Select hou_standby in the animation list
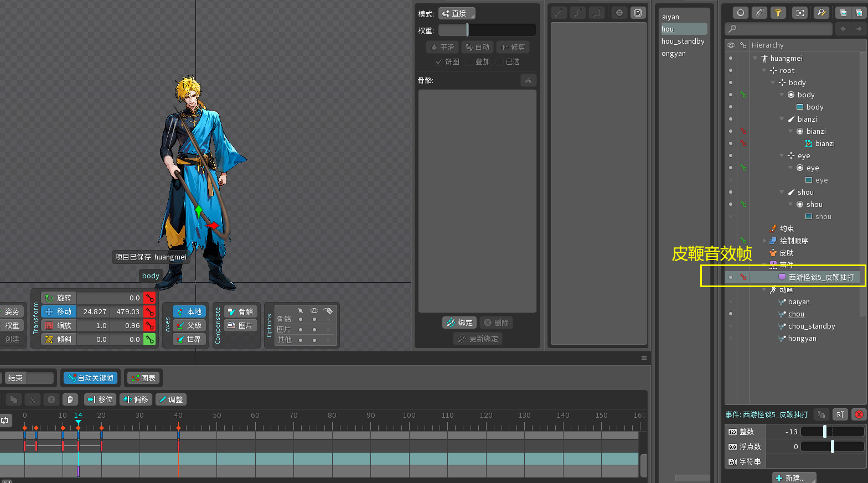The width and height of the screenshot is (868, 483). tap(683, 41)
